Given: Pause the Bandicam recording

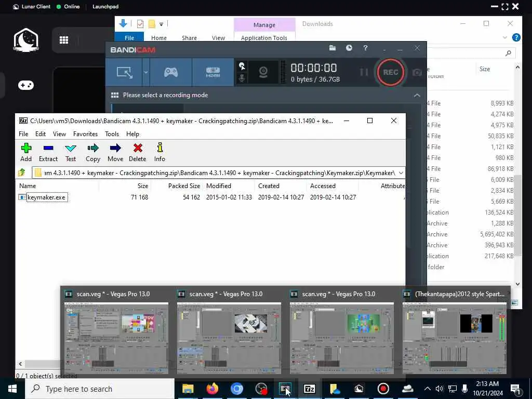Looking at the screenshot, I should tap(364, 72).
